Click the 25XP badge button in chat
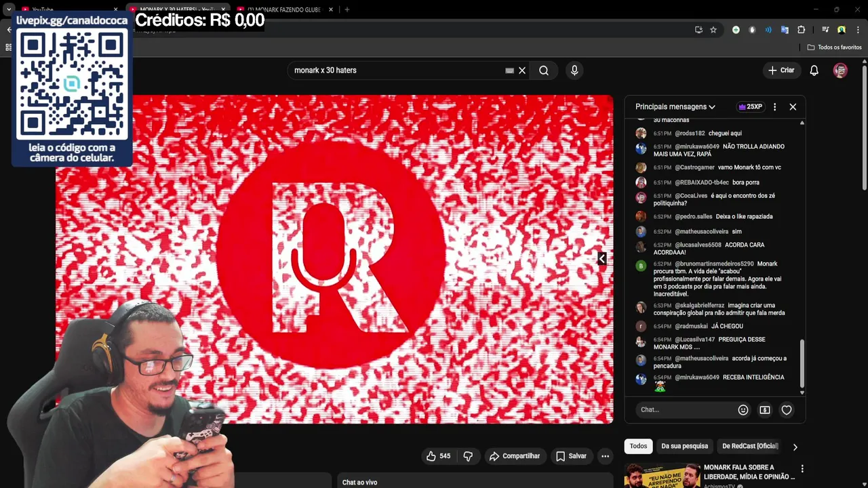The image size is (868, 488). pyautogui.click(x=751, y=107)
